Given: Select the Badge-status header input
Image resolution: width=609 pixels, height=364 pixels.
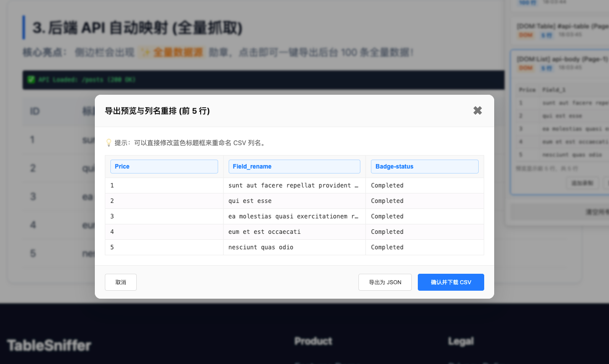Looking at the screenshot, I should pos(425,166).
